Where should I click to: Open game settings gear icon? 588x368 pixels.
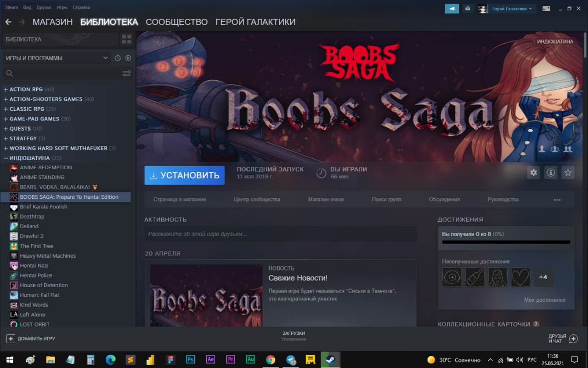click(533, 172)
